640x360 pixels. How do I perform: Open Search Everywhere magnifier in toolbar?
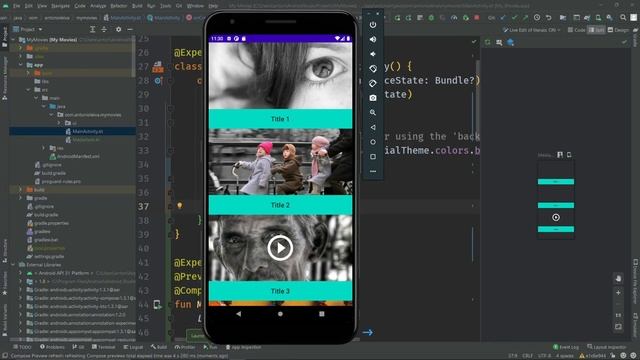coord(623,18)
